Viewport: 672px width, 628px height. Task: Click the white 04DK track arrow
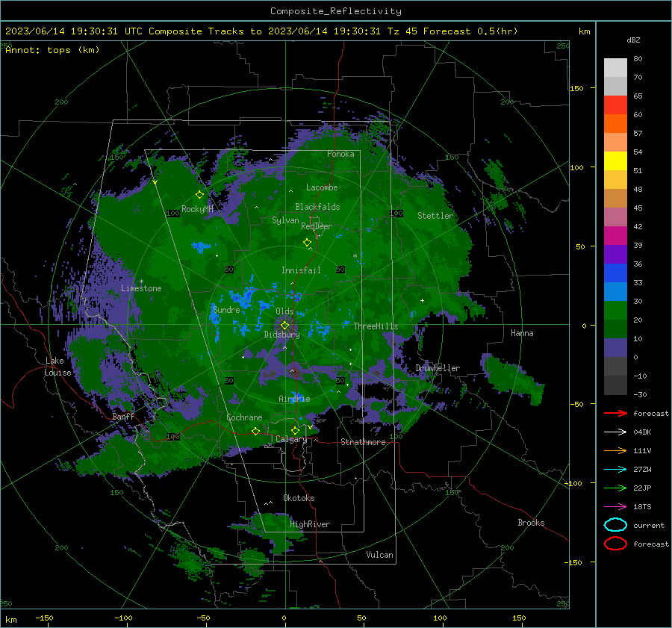click(615, 432)
